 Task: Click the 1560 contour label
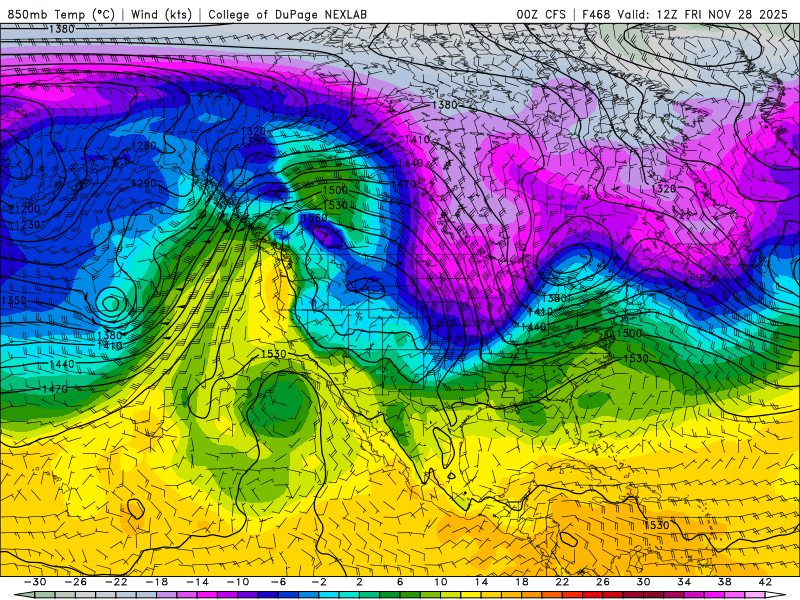(x=314, y=218)
